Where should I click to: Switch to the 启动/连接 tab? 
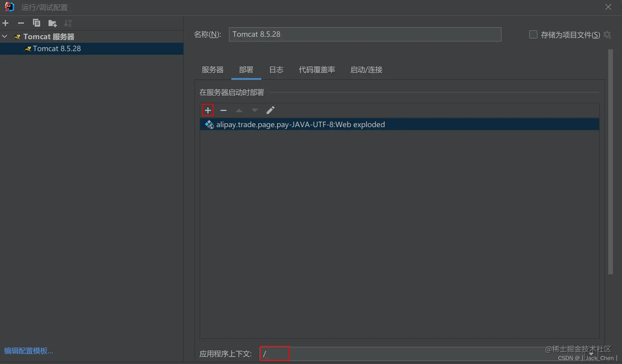pos(366,70)
